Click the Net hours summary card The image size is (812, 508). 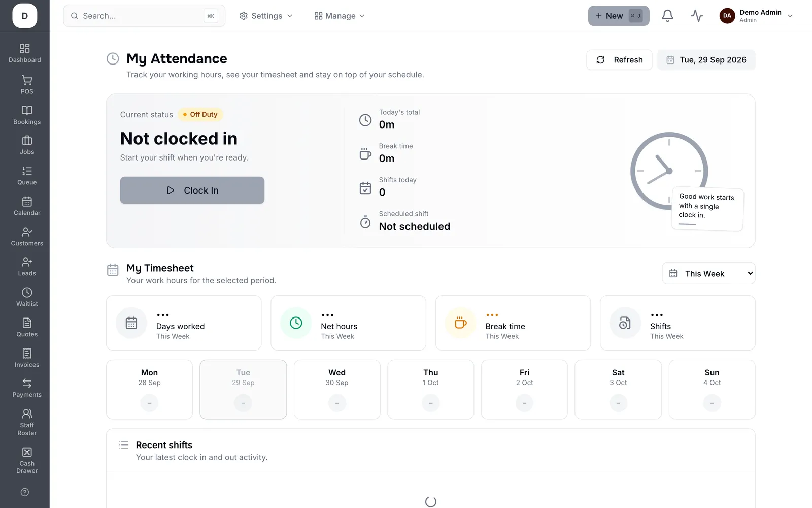click(x=348, y=323)
